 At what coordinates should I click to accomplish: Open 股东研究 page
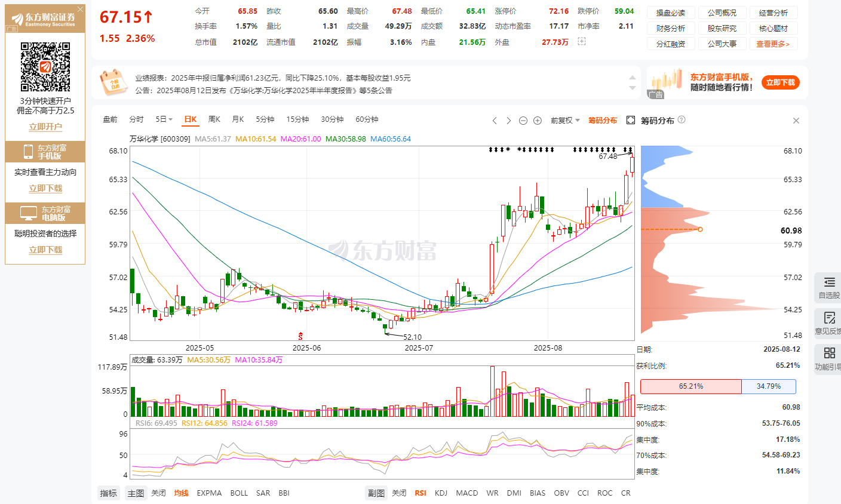(x=722, y=28)
